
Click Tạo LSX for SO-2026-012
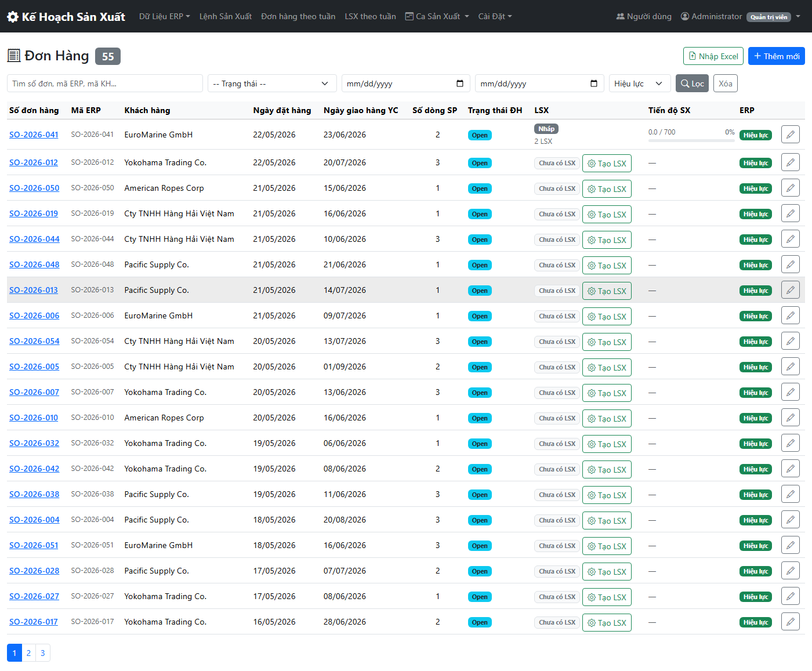pyautogui.click(x=607, y=164)
